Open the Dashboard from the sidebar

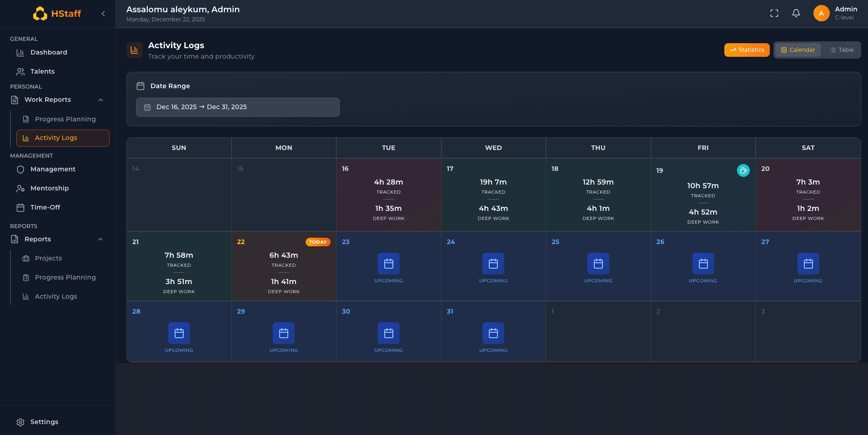[x=48, y=52]
